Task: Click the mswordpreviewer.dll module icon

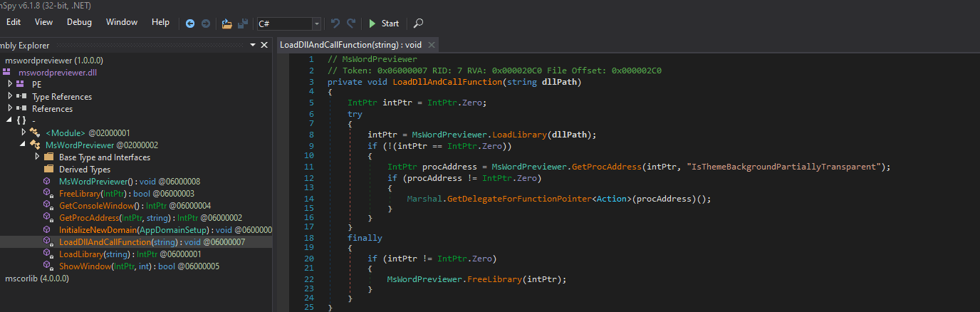Action: click(x=8, y=73)
